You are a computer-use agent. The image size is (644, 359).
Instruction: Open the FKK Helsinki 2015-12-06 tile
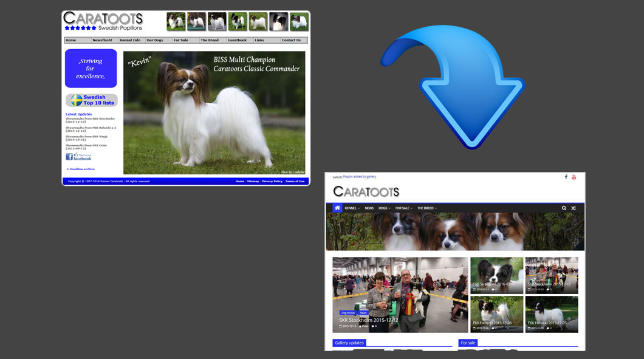point(496,314)
